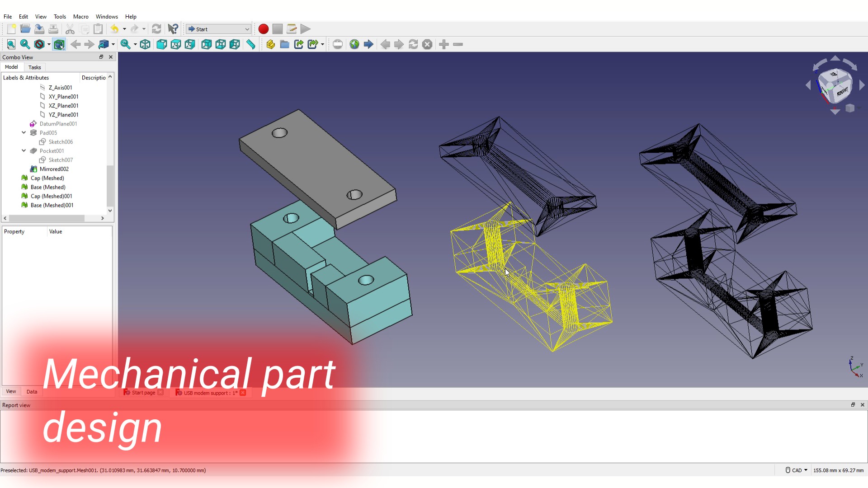Create a new document
This screenshot has height=488, width=868.
click(x=11, y=29)
